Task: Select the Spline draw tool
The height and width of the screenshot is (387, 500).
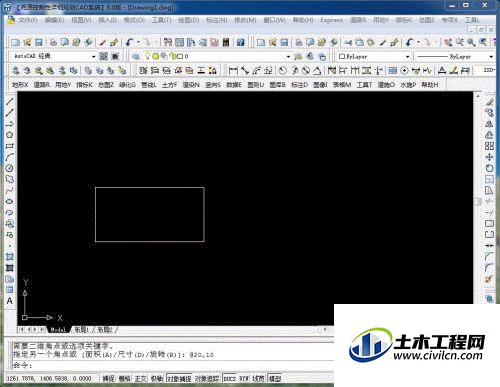Action: pos(10,190)
